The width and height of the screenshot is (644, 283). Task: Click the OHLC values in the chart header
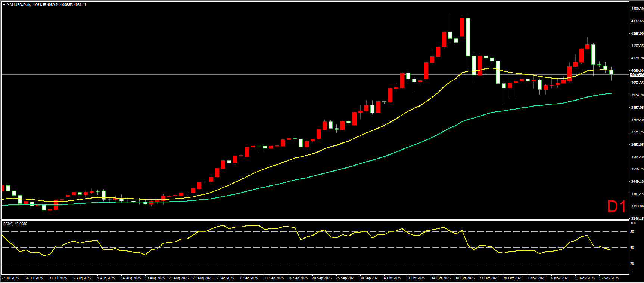click(x=60, y=5)
